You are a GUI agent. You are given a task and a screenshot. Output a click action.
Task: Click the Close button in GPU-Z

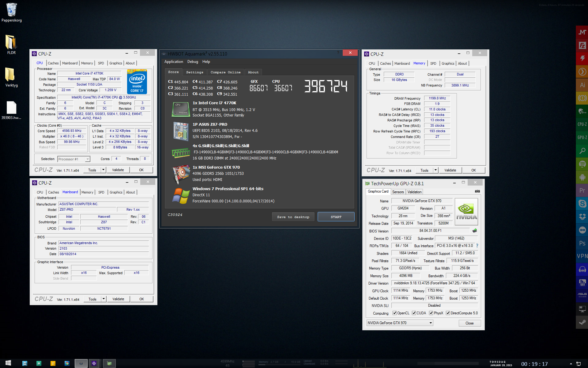coord(469,323)
